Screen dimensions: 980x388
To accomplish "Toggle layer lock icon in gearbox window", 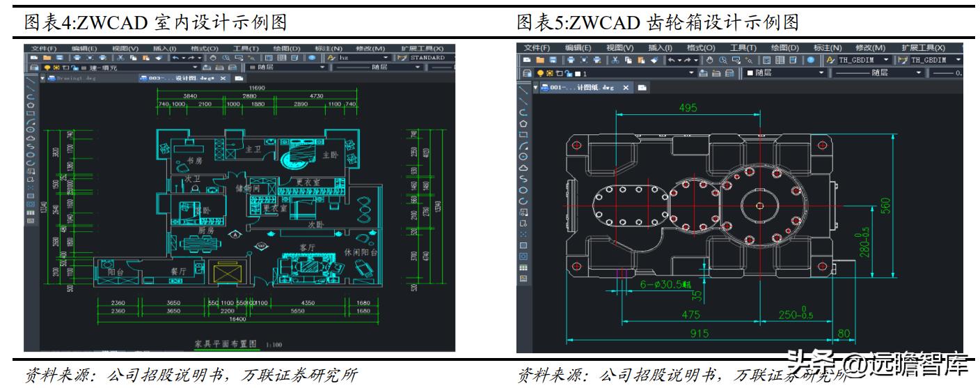I will pos(568,73).
